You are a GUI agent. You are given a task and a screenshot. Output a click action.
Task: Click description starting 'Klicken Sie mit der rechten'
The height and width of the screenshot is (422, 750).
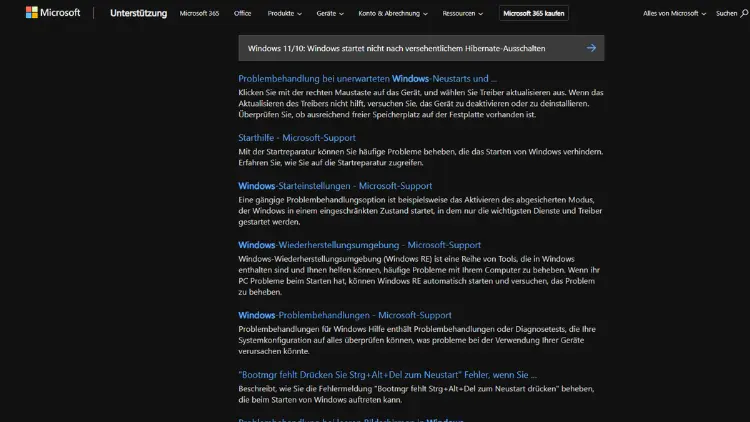(x=420, y=103)
